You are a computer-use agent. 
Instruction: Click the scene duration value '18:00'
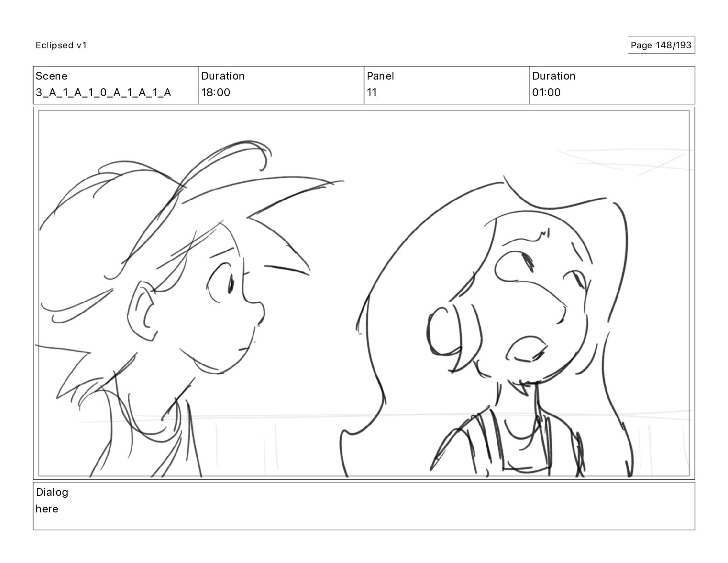tap(216, 92)
